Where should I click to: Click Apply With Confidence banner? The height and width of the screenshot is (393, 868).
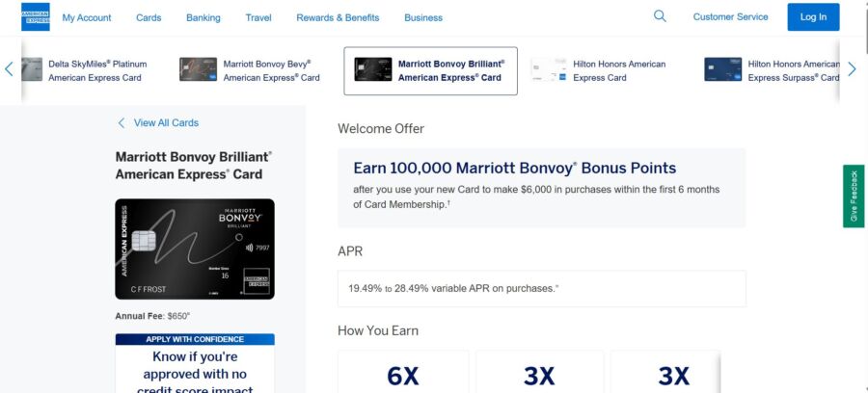tap(195, 339)
